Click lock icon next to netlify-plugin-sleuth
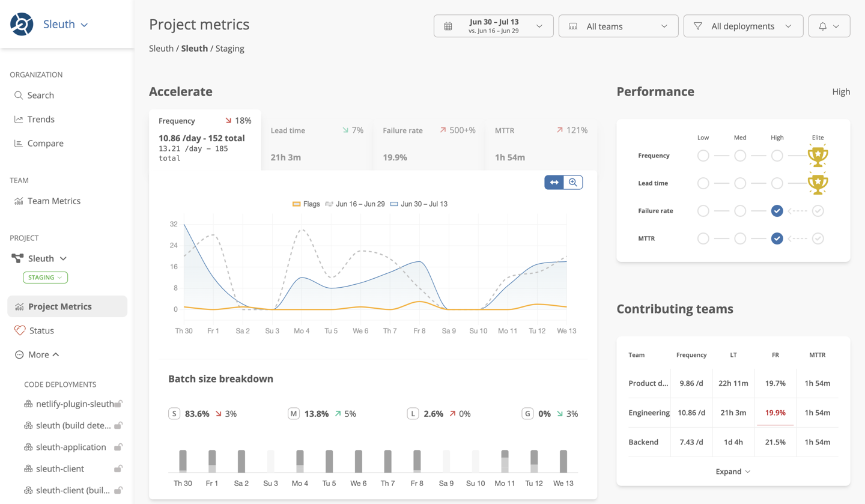Image resolution: width=865 pixels, height=504 pixels. 119,404
